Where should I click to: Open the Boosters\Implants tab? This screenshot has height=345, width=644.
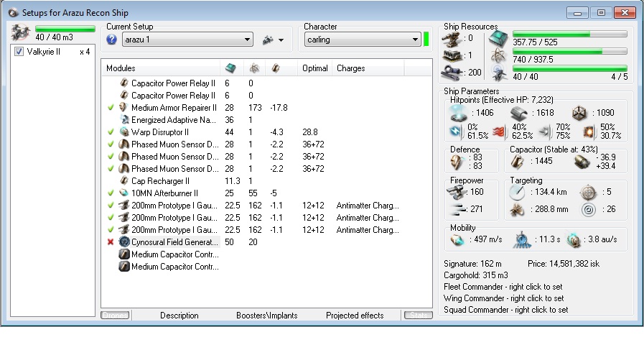point(266,316)
